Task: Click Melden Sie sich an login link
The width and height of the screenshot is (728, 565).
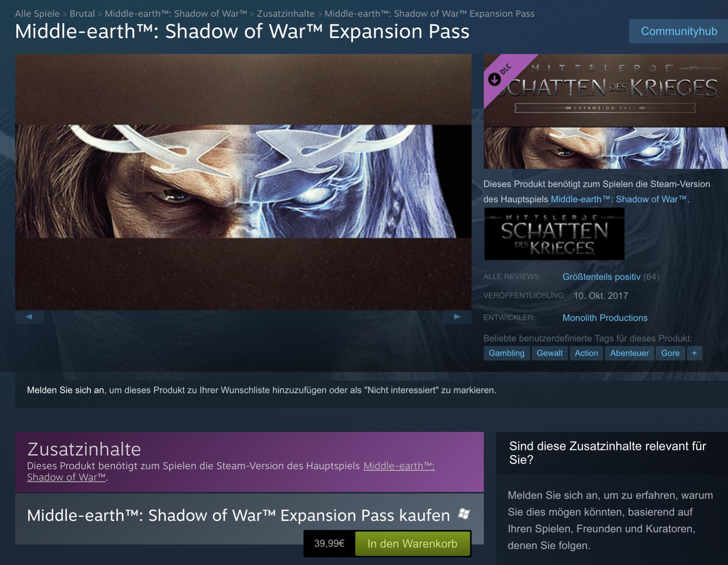Action: (65, 390)
